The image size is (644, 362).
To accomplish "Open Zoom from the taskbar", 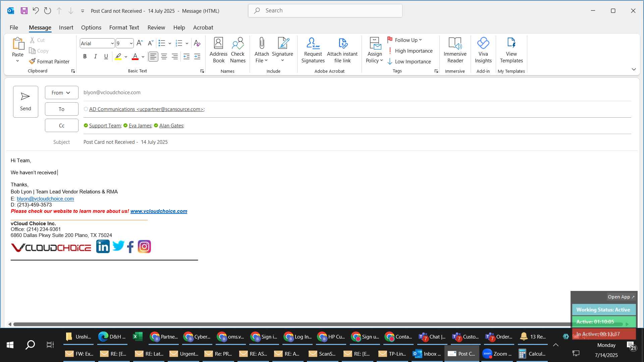I will tap(497, 354).
